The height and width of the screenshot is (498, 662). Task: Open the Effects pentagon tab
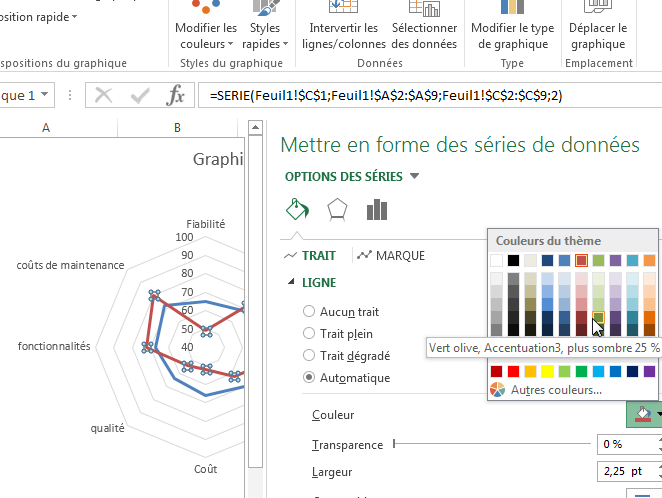point(337,209)
